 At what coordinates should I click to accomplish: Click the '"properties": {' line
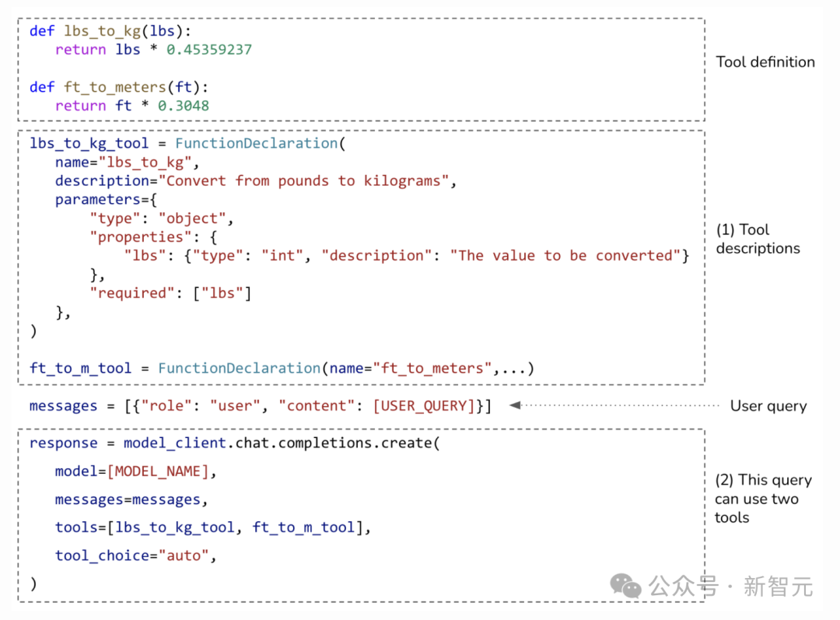(153, 237)
